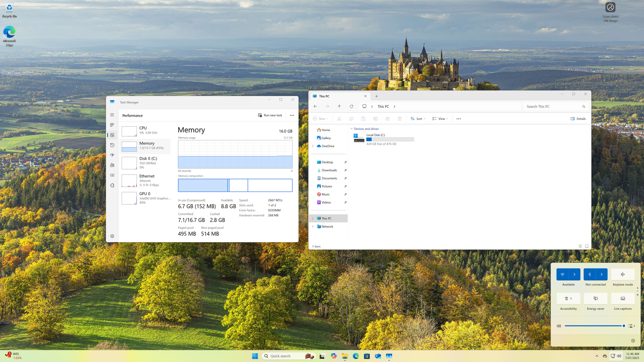Select GPU 0 in Performance list
This screenshot has width=644, height=362.
(146, 198)
